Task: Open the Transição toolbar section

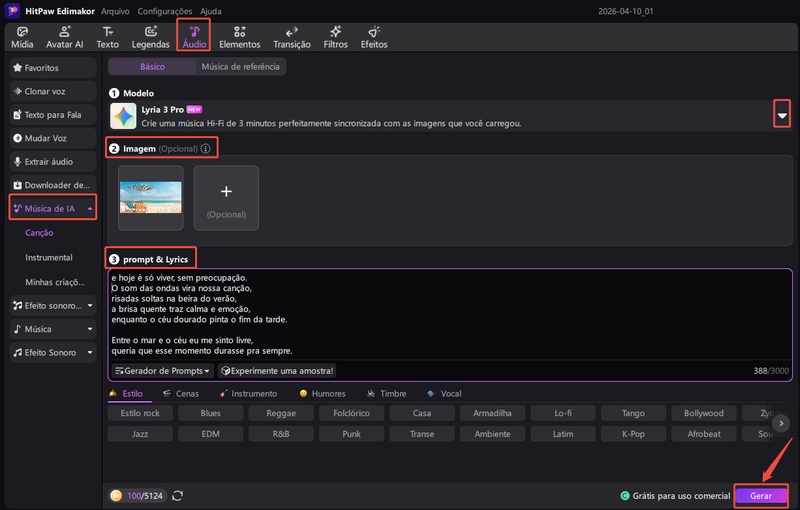Action: point(291,37)
